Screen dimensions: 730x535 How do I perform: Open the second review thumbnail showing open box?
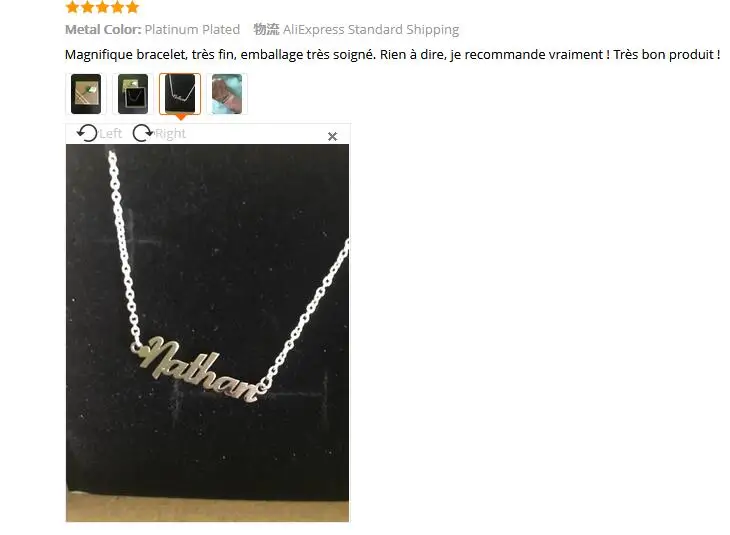pos(133,94)
